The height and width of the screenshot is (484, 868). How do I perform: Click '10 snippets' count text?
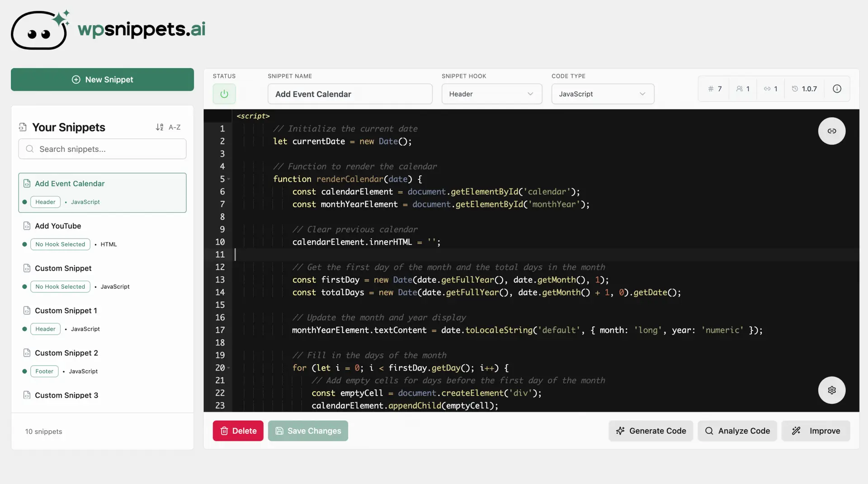(43, 432)
